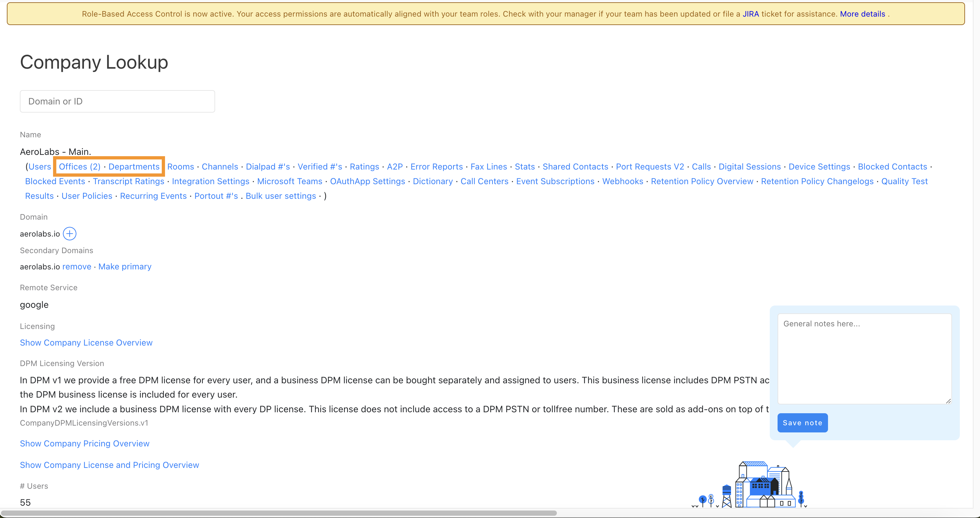
Task: Open the Rooms link
Action: click(x=181, y=167)
